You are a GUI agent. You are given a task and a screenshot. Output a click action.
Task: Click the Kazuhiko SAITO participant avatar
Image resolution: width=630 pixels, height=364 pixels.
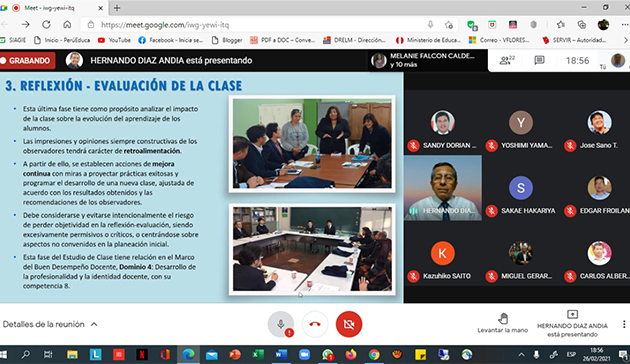[x=442, y=253]
